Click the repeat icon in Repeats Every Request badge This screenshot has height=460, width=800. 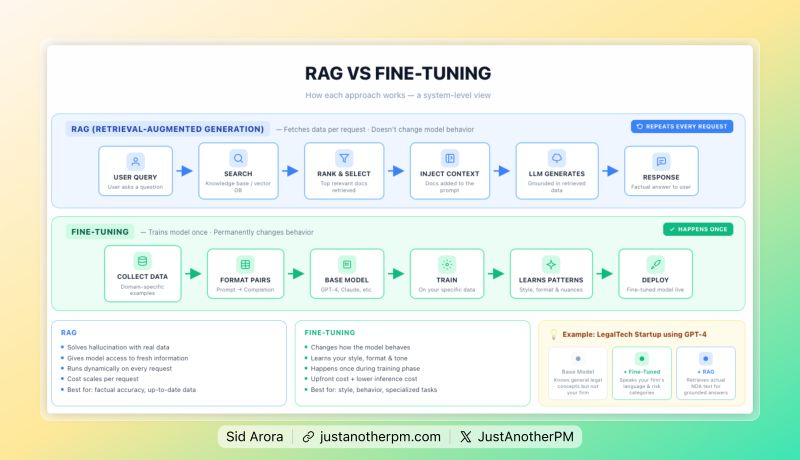click(x=640, y=126)
